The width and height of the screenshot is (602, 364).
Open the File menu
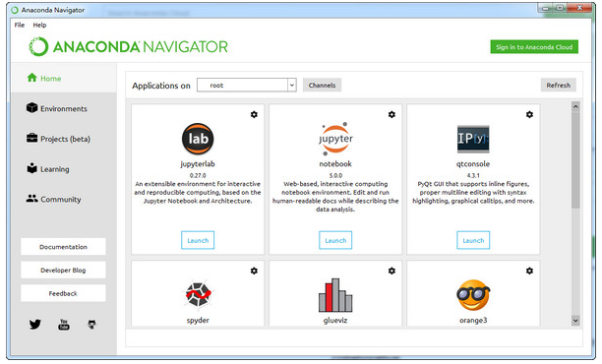click(x=20, y=25)
